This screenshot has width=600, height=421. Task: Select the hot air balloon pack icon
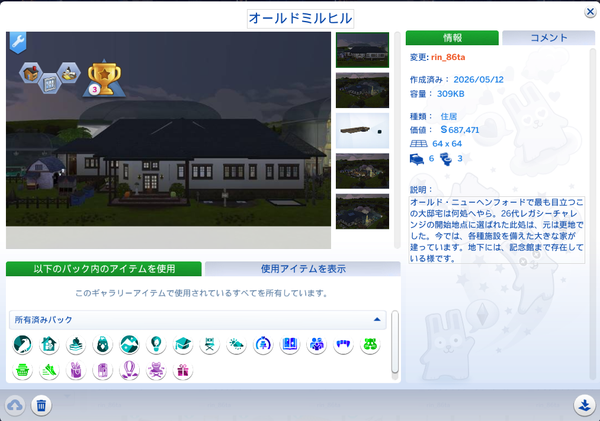129,370
